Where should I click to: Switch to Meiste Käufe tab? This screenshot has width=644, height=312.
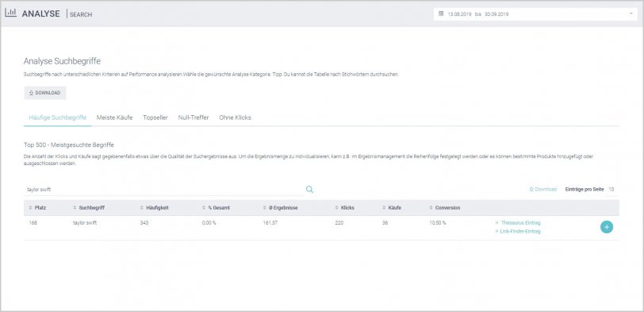pos(114,117)
